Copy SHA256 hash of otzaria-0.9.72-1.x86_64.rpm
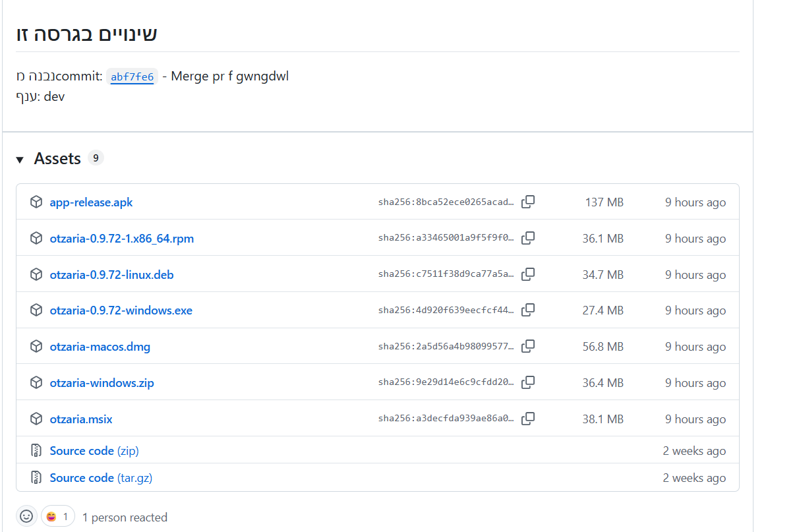797x532 pixels. click(528, 238)
